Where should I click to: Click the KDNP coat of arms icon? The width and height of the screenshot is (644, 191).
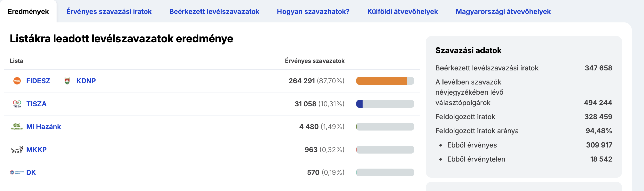pos(67,81)
